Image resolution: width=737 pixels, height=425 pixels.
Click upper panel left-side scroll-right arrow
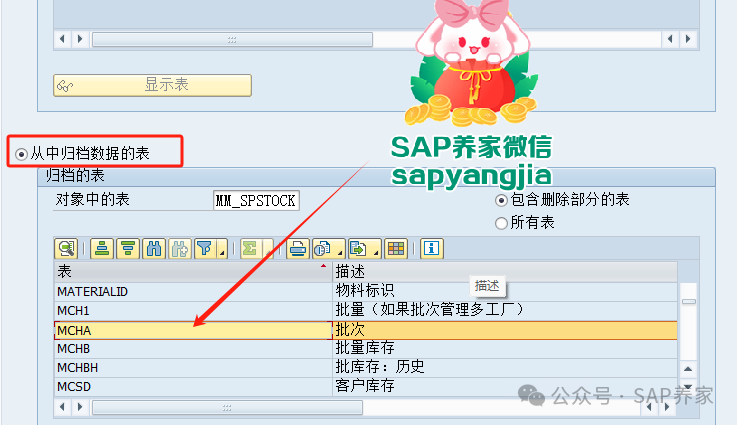pyautogui.click(x=80, y=39)
